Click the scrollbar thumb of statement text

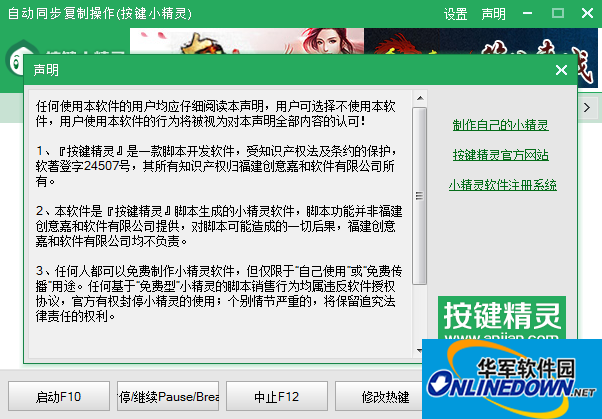coord(420,196)
